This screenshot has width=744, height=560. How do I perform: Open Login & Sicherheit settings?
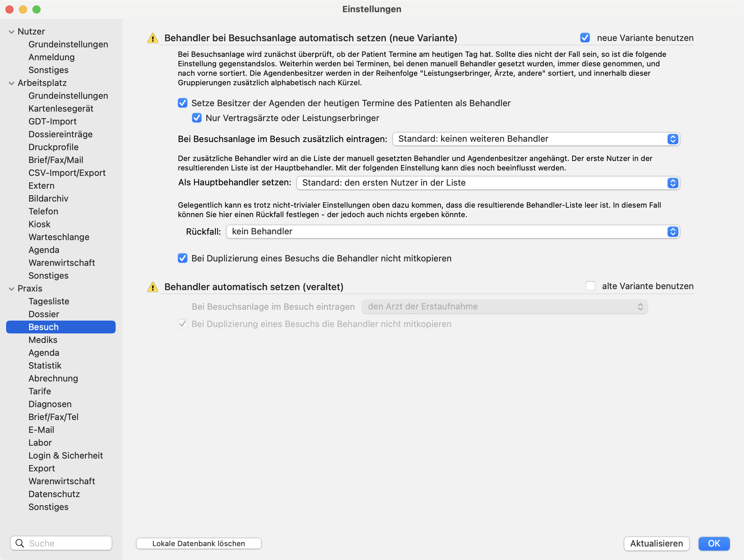pos(66,456)
